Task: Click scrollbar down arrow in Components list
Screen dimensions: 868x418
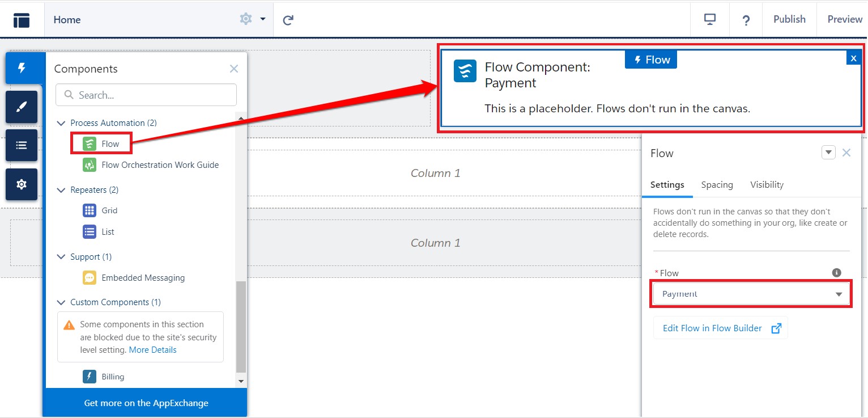Action: pos(241,382)
